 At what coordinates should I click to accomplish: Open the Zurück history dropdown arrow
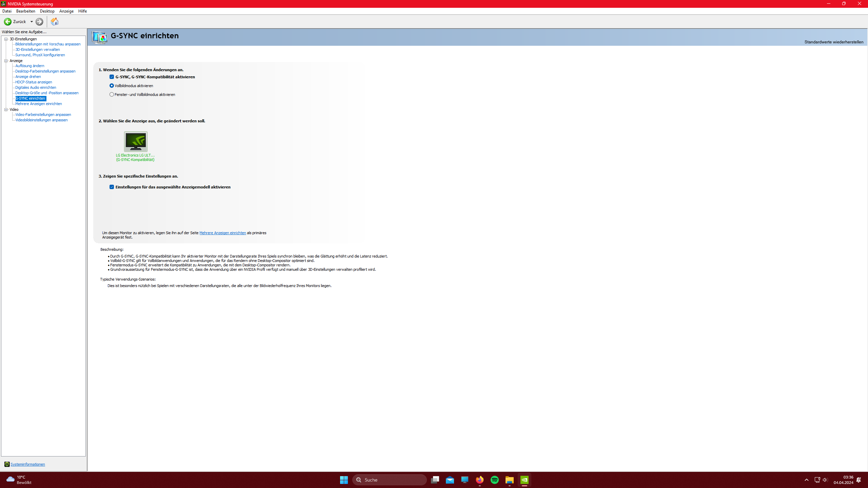[32, 22]
